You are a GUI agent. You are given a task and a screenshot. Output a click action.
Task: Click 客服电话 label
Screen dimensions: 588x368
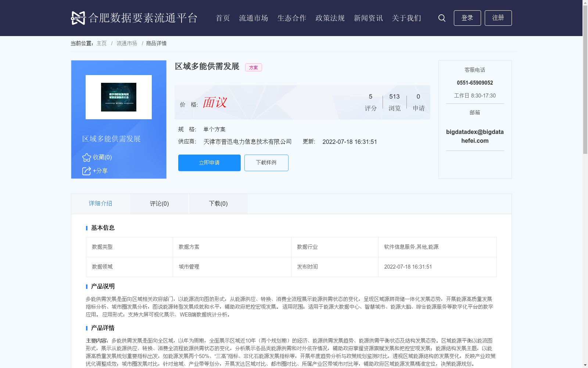pos(475,70)
